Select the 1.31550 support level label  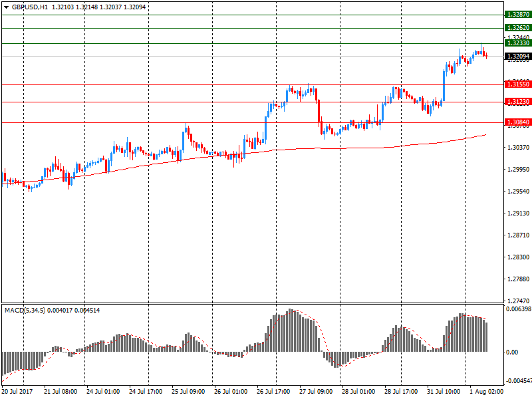[x=518, y=84]
